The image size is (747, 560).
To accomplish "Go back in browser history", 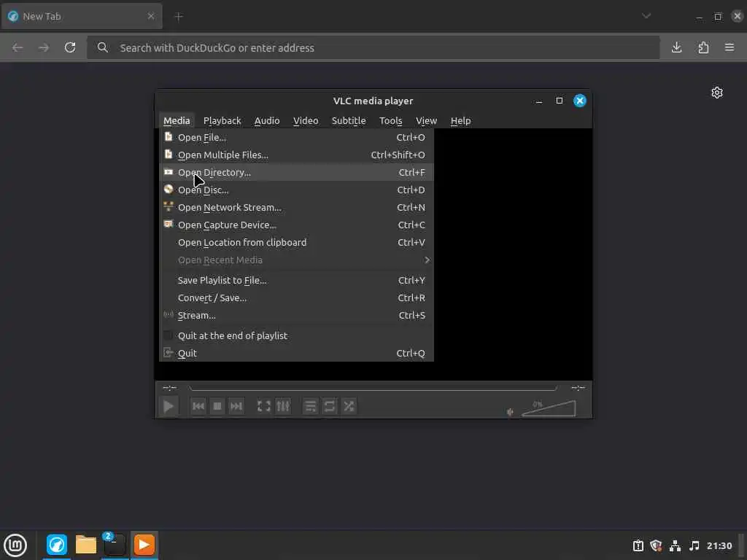I will pyautogui.click(x=18, y=47).
